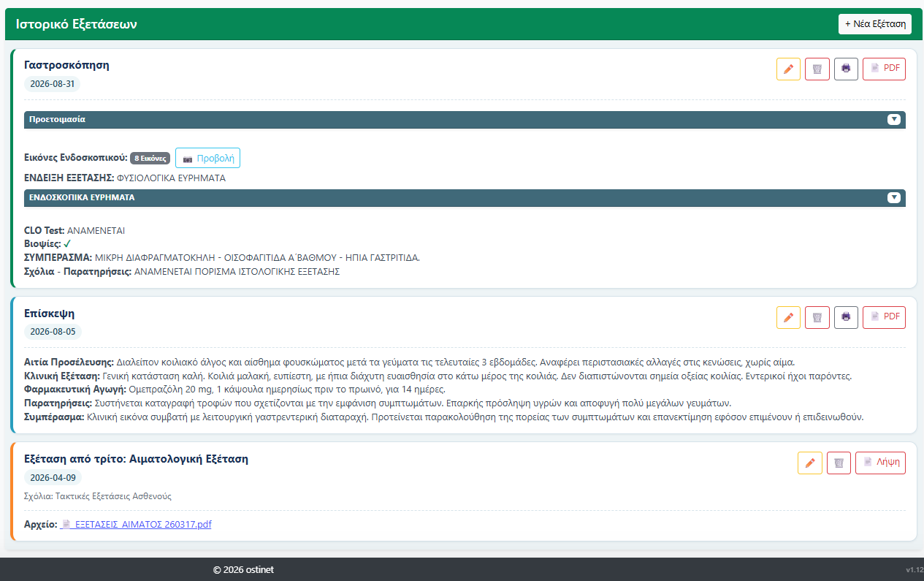
Task: Collapse the ΕΝΔΟΣΚΟΠΙΚΑ ΕΥΡΗΜΑΤΑ section arrow
Action: [x=894, y=197]
